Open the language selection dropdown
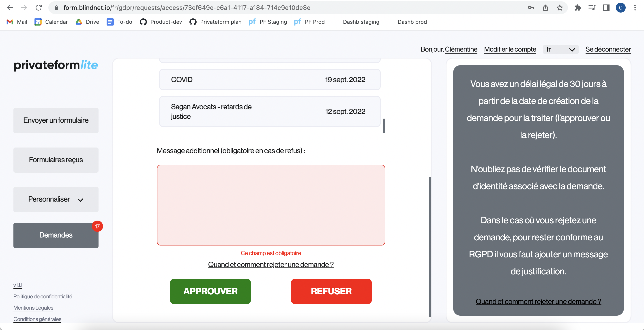Viewport: 644px width, 330px height. pyautogui.click(x=560, y=49)
